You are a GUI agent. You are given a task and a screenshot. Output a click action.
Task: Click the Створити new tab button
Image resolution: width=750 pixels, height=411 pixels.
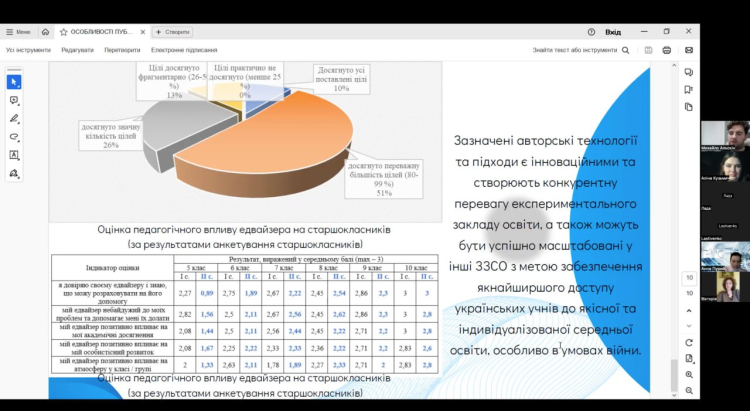click(172, 32)
